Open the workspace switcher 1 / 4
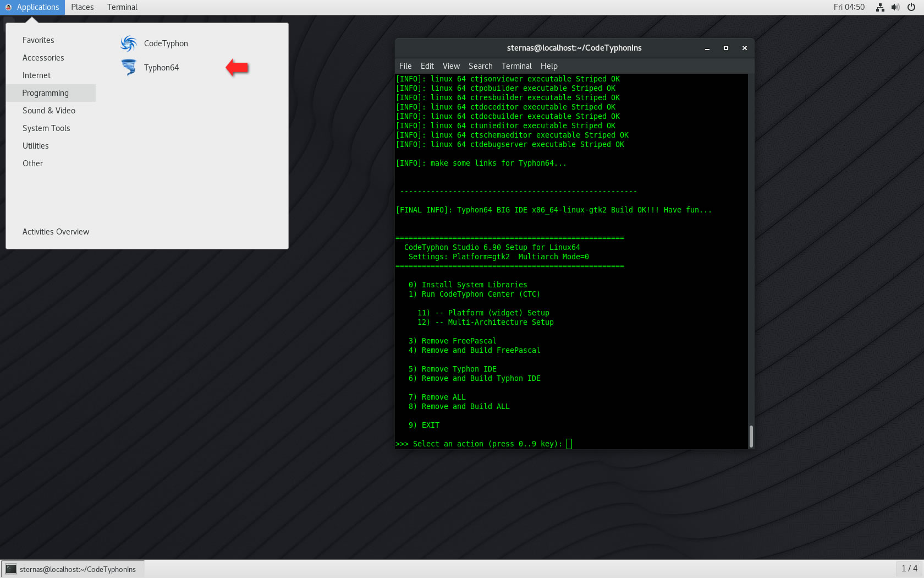The height and width of the screenshot is (578, 924). tap(909, 569)
